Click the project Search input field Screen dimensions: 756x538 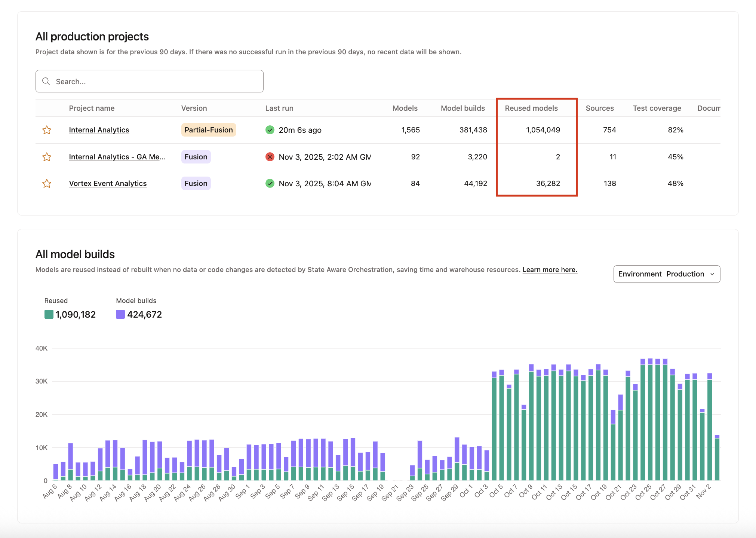click(150, 81)
